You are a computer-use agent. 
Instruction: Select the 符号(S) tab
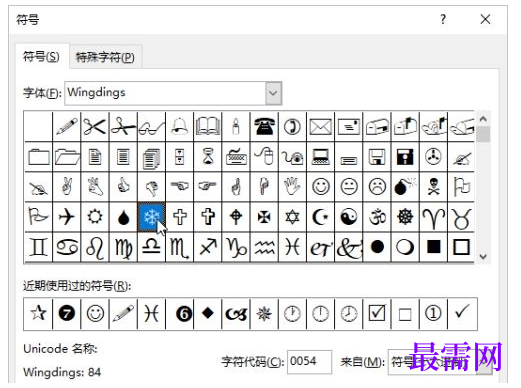pyautogui.click(x=41, y=57)
